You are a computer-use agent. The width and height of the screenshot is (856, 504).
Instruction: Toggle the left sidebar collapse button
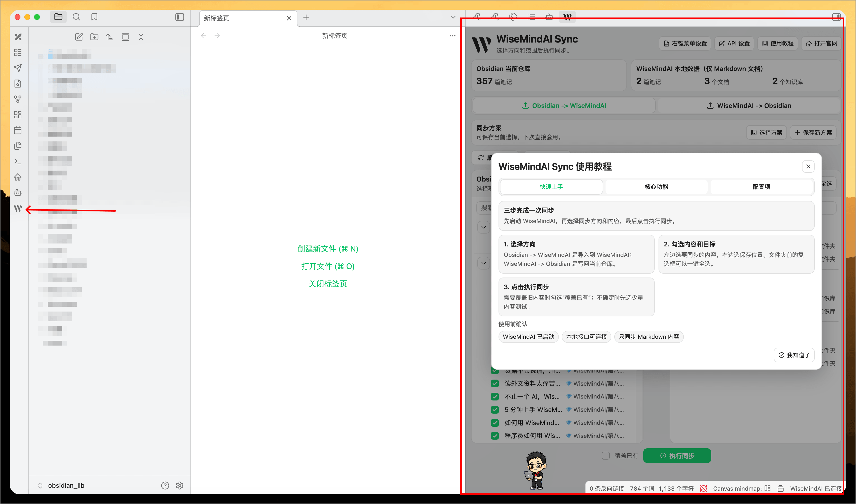[180, 17]
